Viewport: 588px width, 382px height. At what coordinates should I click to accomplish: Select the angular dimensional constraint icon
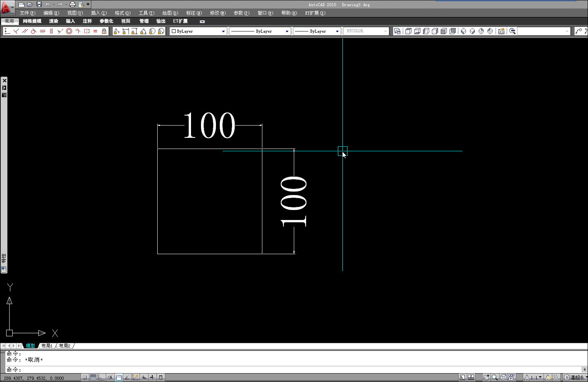point(143,31)
